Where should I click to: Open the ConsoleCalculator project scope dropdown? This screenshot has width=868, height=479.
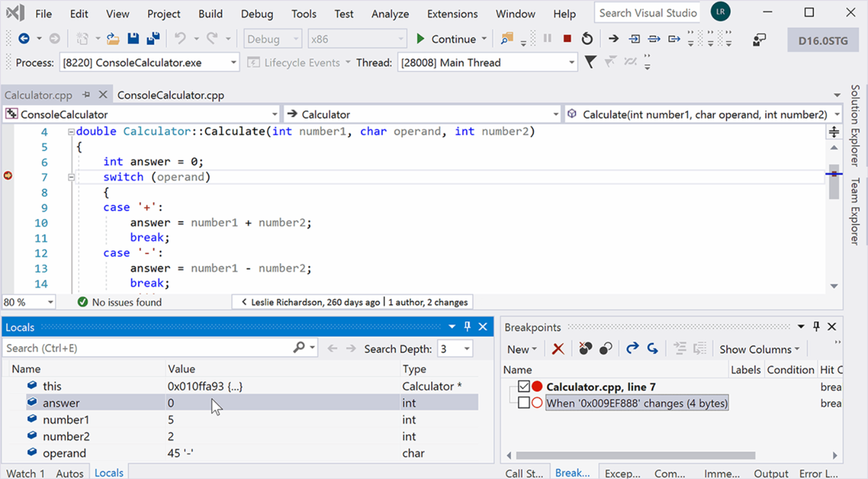[x=274, y=114]
